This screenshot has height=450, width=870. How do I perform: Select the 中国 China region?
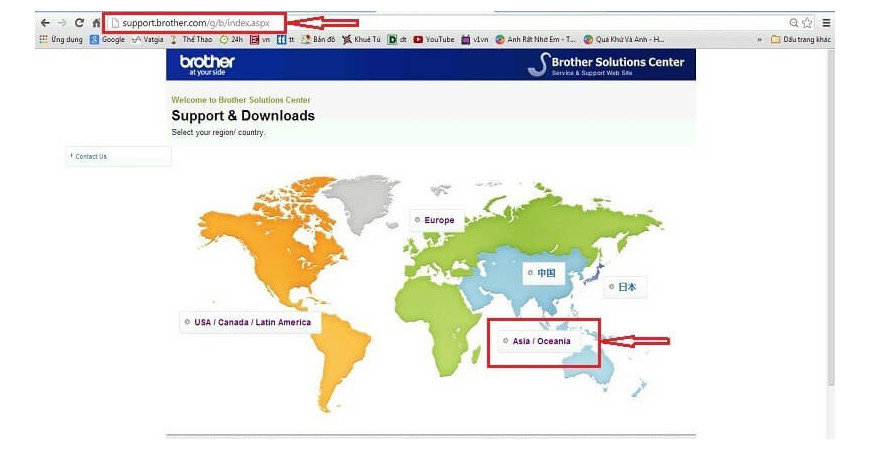tap(546, 273)
